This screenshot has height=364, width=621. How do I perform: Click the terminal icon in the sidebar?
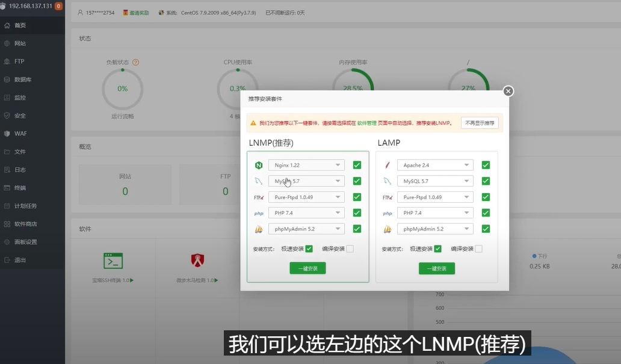[x=7, y=188]
